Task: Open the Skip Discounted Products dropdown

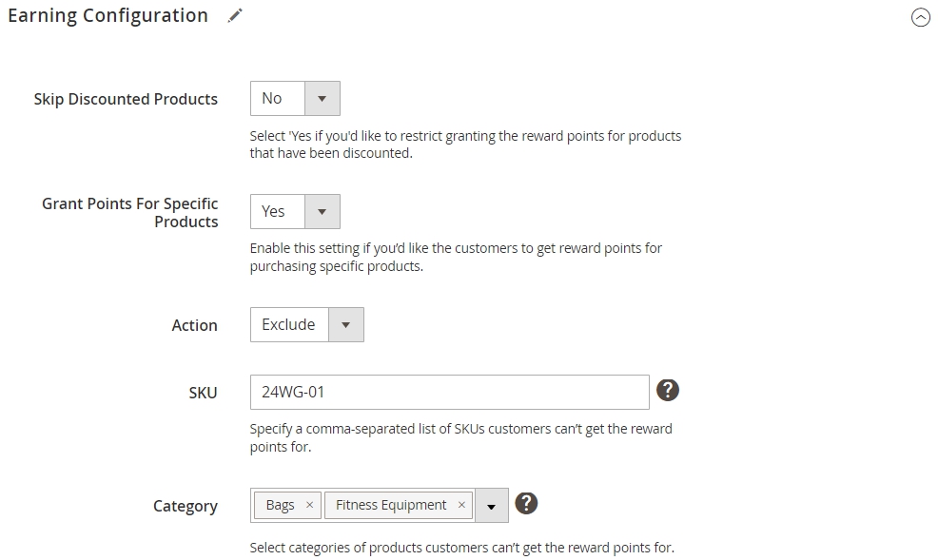Action: pos(295,99)
